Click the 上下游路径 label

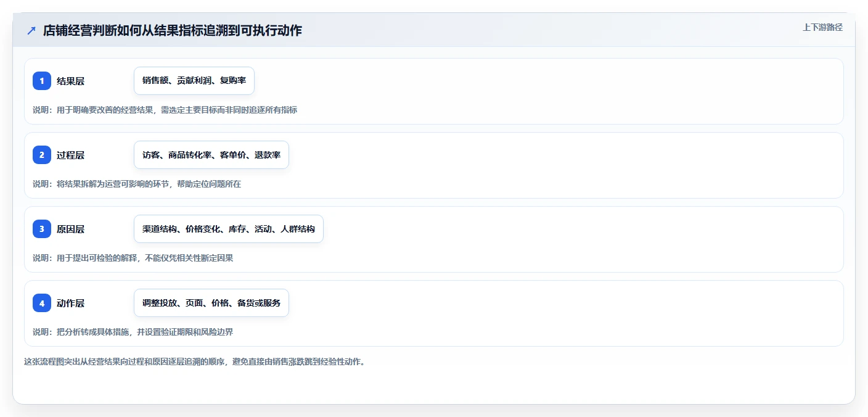pyautogui.click(x=822, y=27)
